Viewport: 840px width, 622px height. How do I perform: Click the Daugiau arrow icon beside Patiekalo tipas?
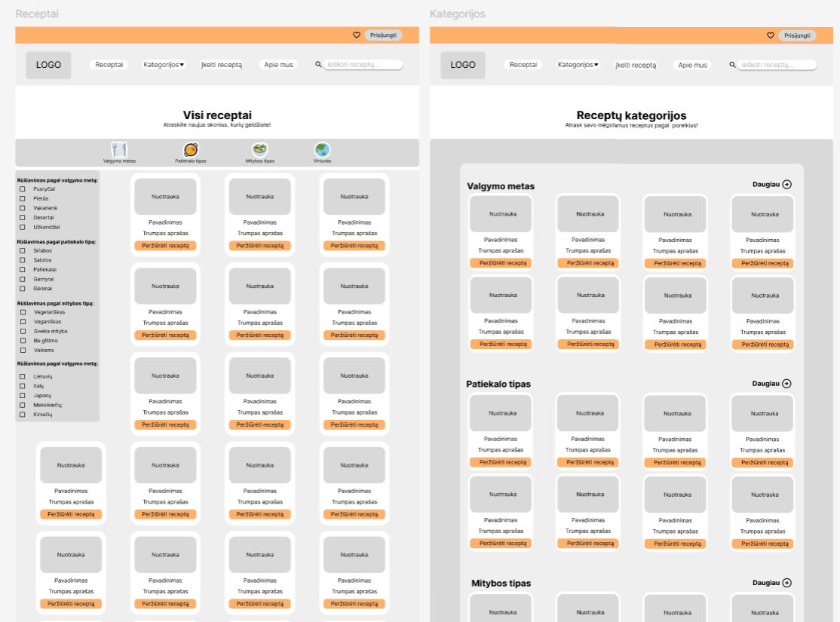point(787,384)
